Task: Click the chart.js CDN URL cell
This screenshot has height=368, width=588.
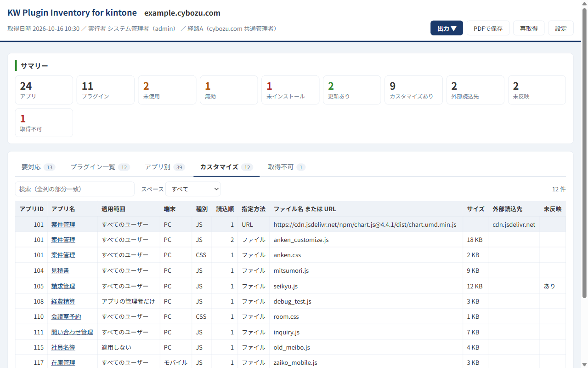Action: [x=365, y=224]
